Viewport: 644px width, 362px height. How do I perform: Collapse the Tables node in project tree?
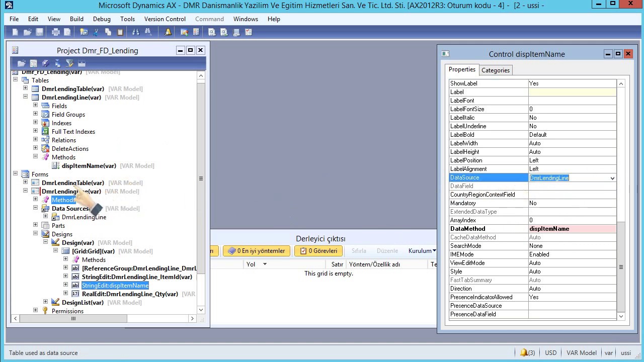[x=15, y=80]
